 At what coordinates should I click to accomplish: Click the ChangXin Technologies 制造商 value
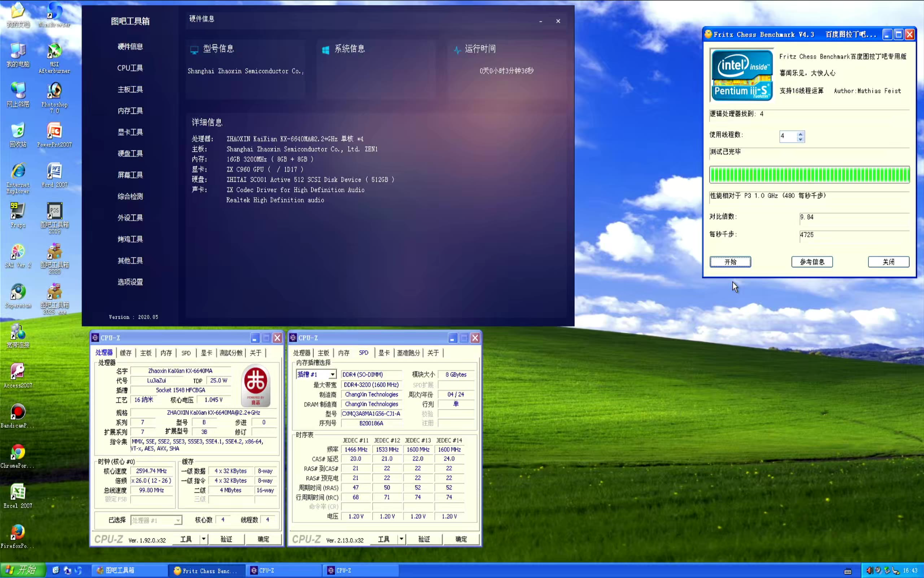coord(371,394)
